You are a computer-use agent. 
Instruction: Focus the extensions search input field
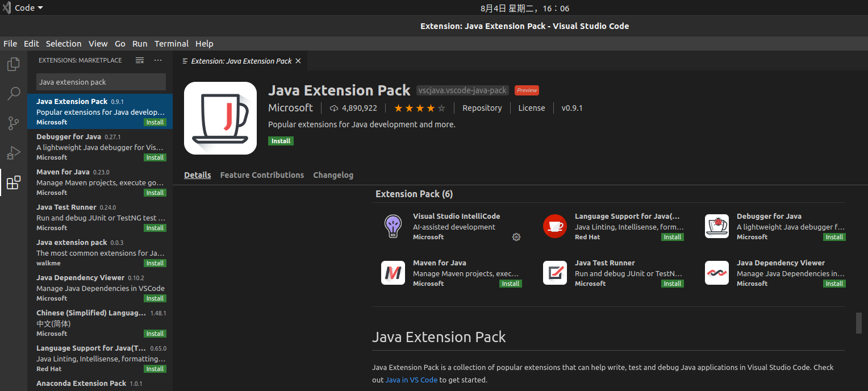click(x=101, y=82)
